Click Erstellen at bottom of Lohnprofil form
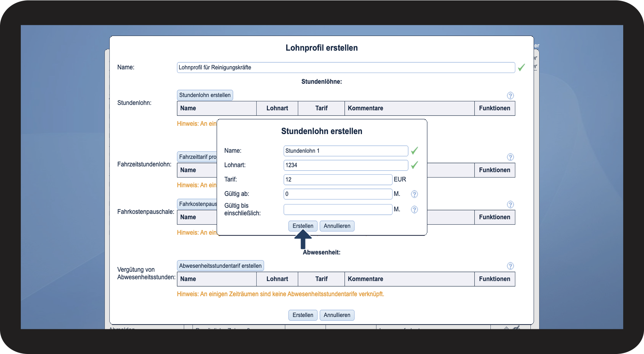 [x=303, y=315]
